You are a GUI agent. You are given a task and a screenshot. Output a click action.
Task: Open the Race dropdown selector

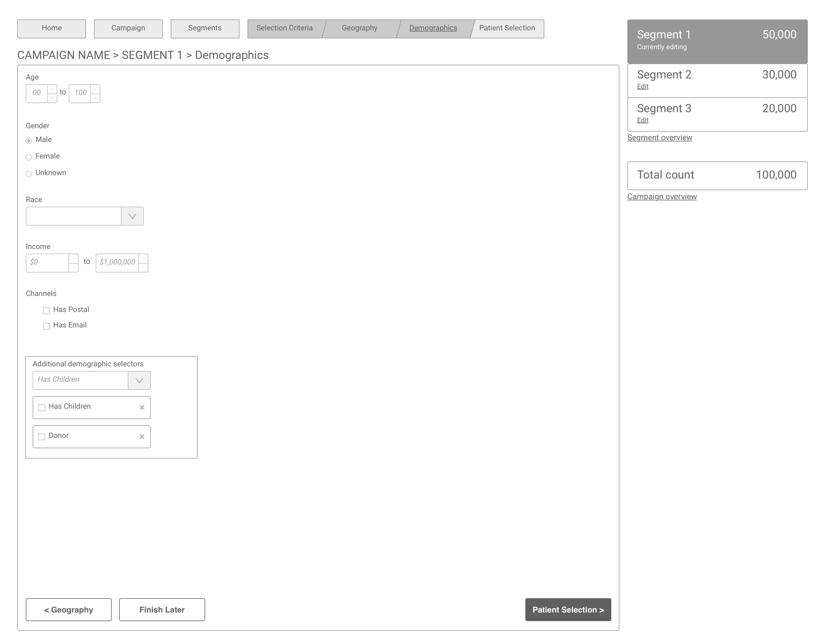coord(132,216)
